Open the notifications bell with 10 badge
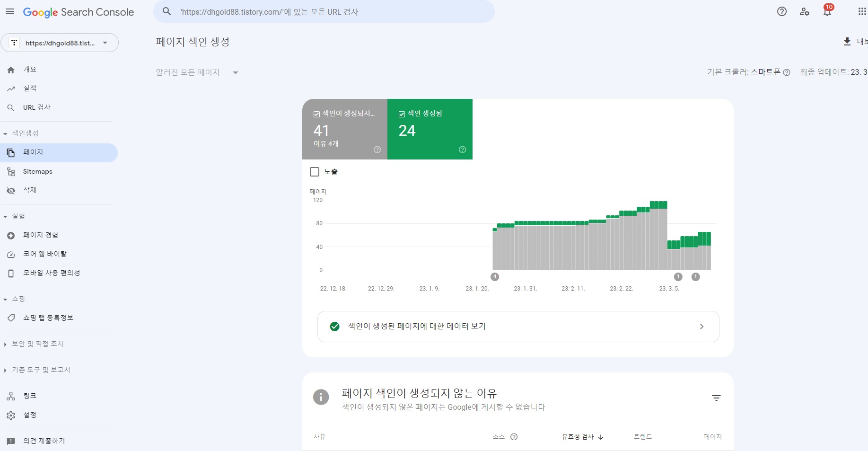Screen dimensions: 868x451 click(x=828, y=11)
